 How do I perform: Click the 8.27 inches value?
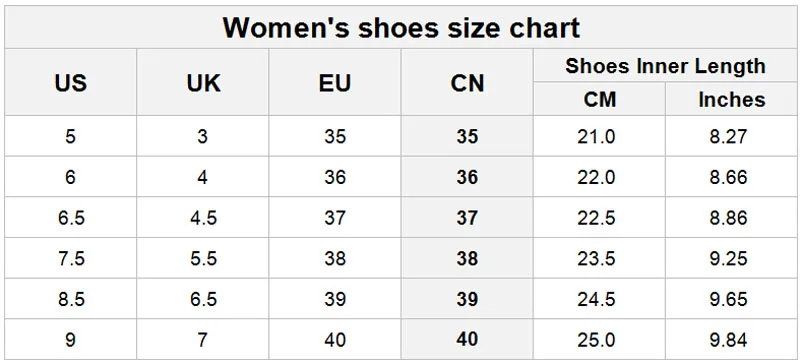728,136
